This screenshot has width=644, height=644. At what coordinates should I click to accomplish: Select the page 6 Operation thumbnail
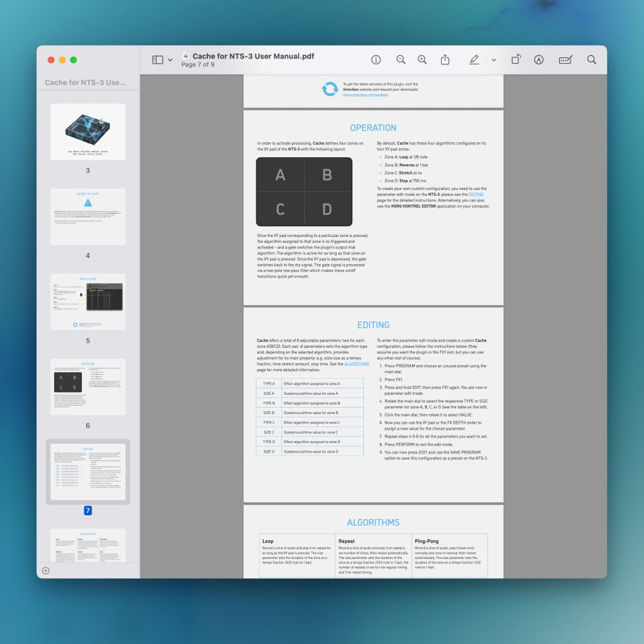(x=88, y=387)
